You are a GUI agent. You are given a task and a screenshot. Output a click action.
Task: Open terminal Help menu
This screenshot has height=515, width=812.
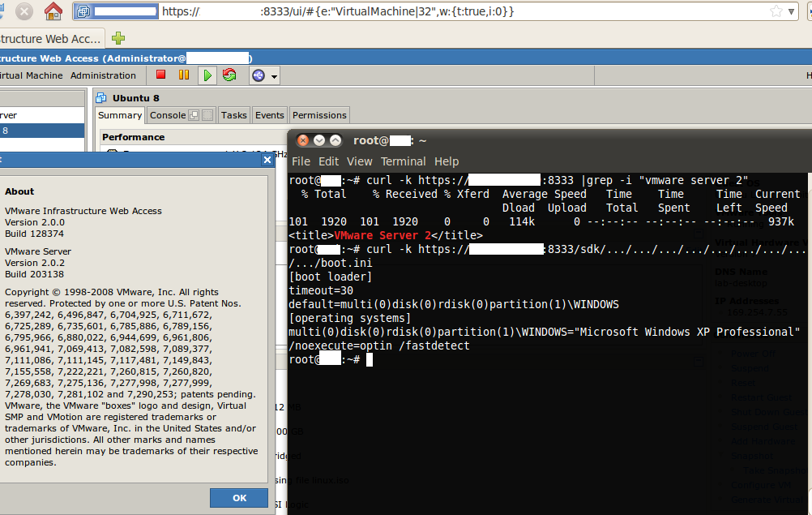pos(447,161)
